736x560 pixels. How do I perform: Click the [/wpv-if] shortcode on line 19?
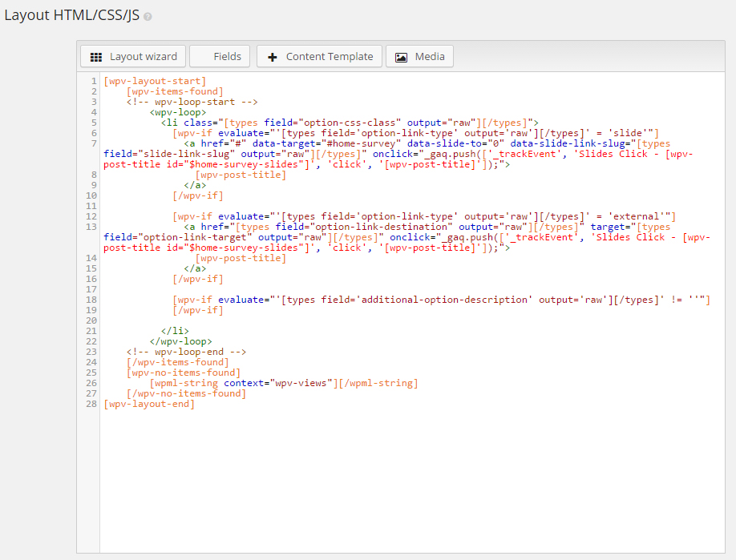click(x=197, y=310)
